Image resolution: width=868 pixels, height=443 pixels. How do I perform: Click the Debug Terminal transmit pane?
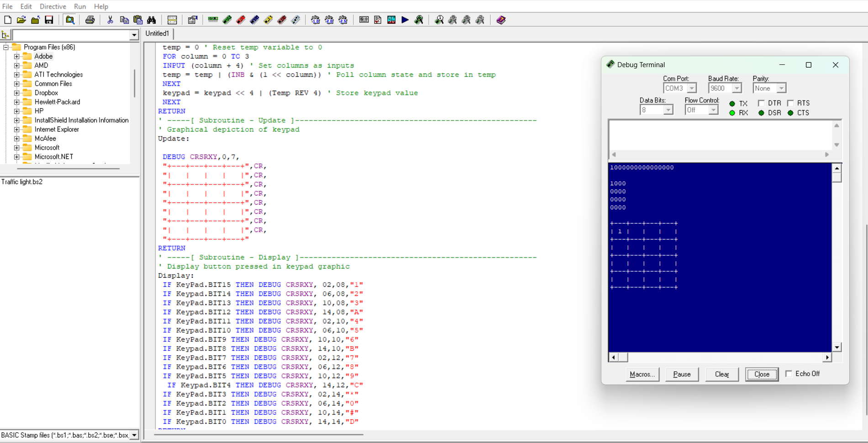(x=721, y=135)
